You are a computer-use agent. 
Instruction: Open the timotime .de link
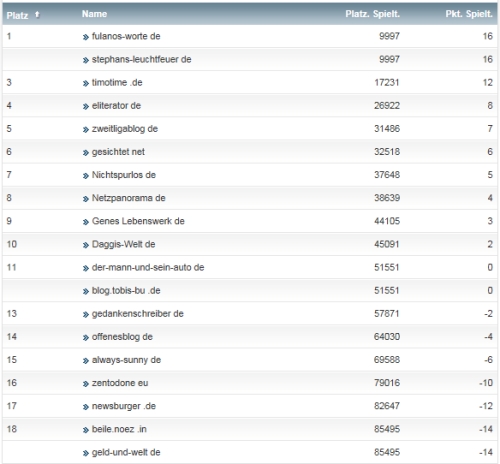tap(117, 82)
